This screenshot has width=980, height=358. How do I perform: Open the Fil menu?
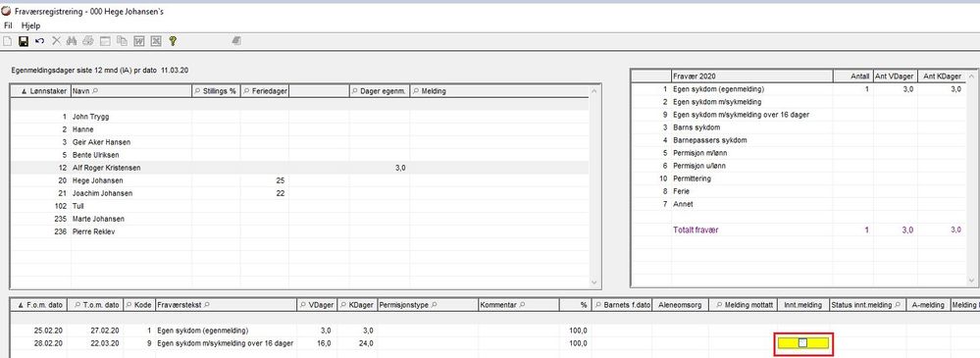point(8,26)
